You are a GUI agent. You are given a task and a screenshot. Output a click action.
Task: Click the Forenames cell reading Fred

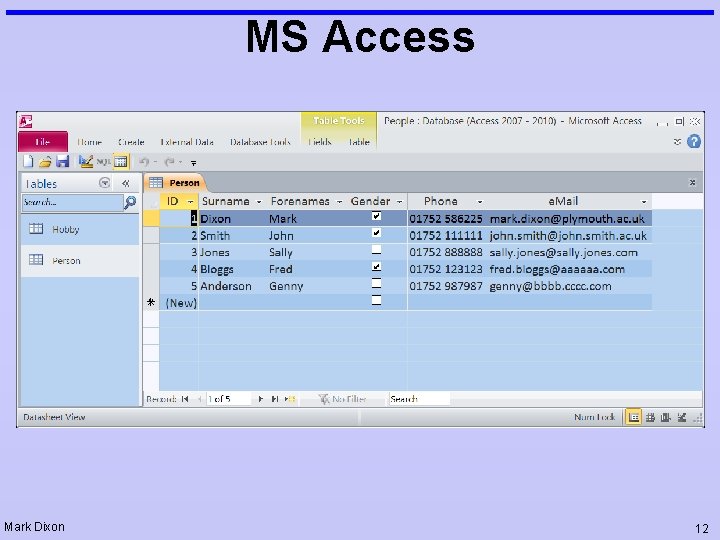(x=308, y=269)
